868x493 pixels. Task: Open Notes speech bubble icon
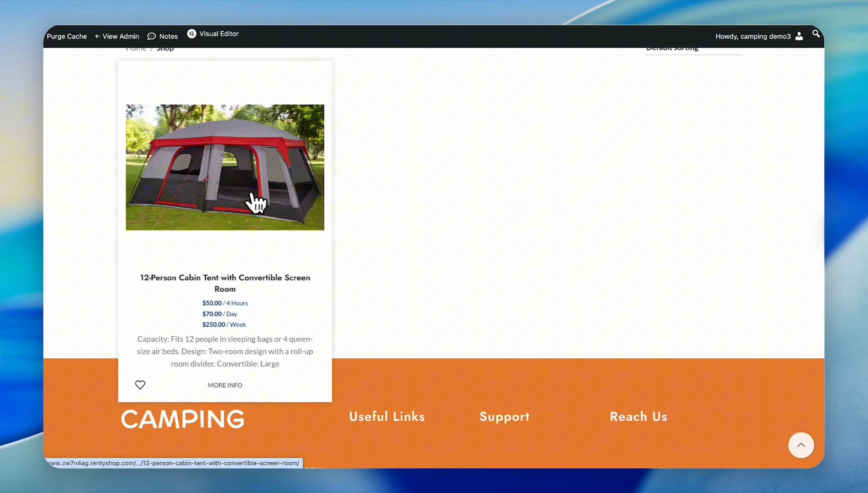(152, 37)
